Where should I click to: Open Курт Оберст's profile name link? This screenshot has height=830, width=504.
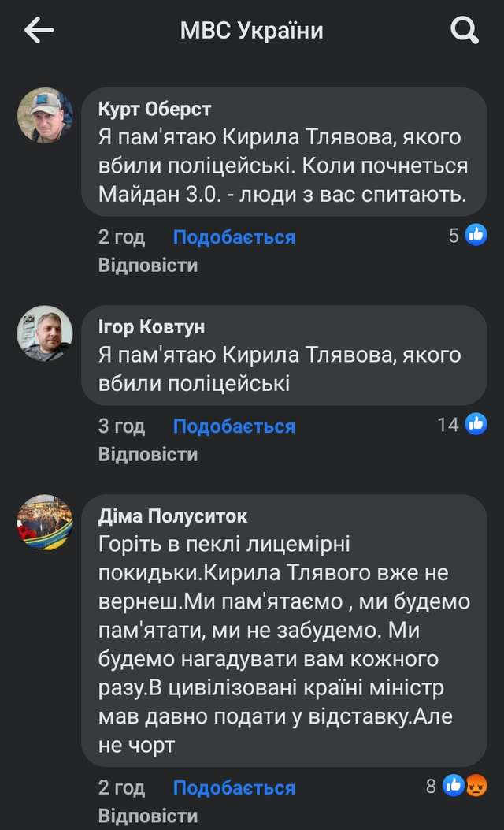[154, 109]
